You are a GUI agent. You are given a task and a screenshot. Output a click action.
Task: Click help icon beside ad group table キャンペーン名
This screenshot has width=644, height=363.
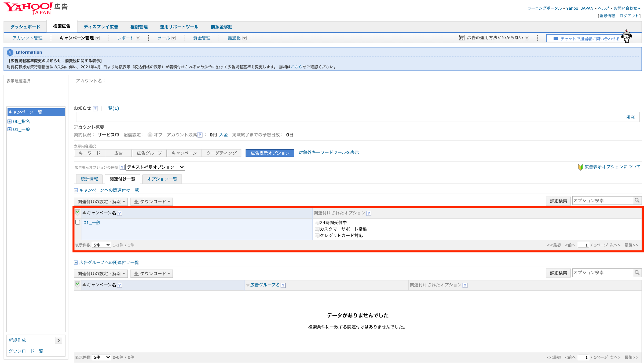coord(120,285)
